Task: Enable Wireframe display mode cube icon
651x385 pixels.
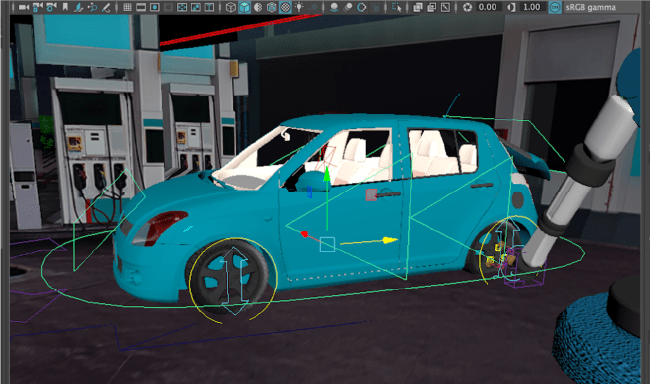Action: 231,7
